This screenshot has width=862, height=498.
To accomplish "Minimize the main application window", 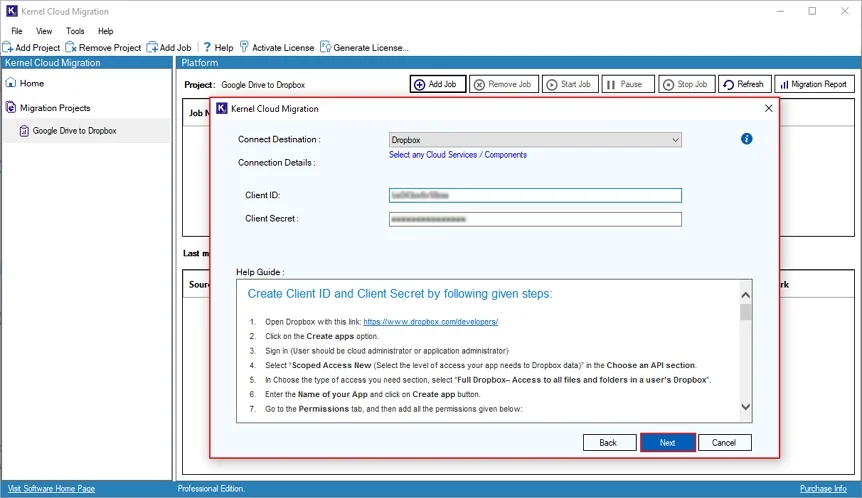I will coord(780,11).
